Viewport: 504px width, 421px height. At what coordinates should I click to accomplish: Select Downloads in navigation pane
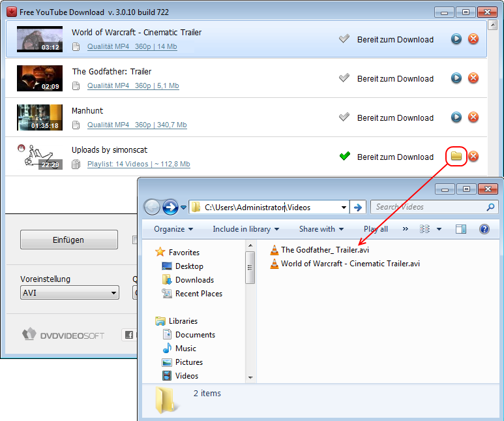click(x=188, y=280)
